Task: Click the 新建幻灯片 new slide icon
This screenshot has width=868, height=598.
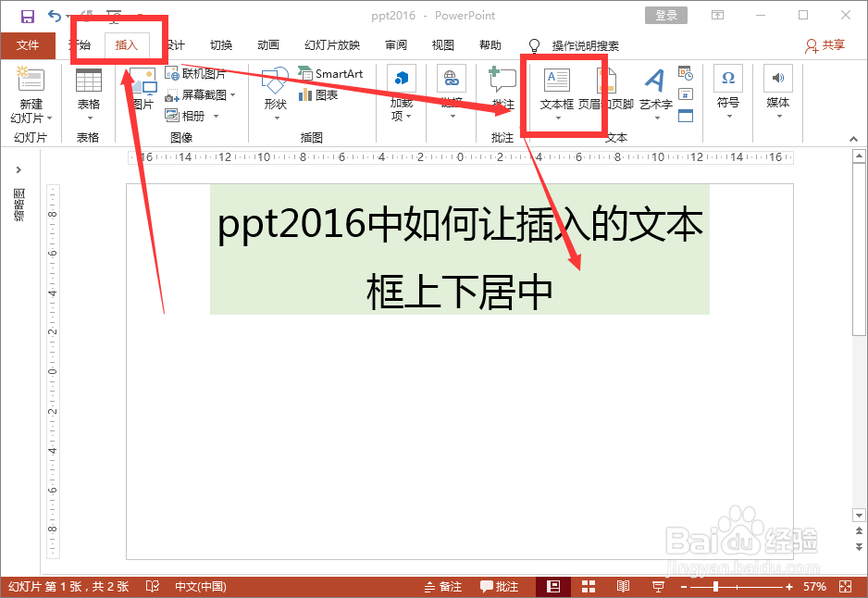Action: point(31,80)
